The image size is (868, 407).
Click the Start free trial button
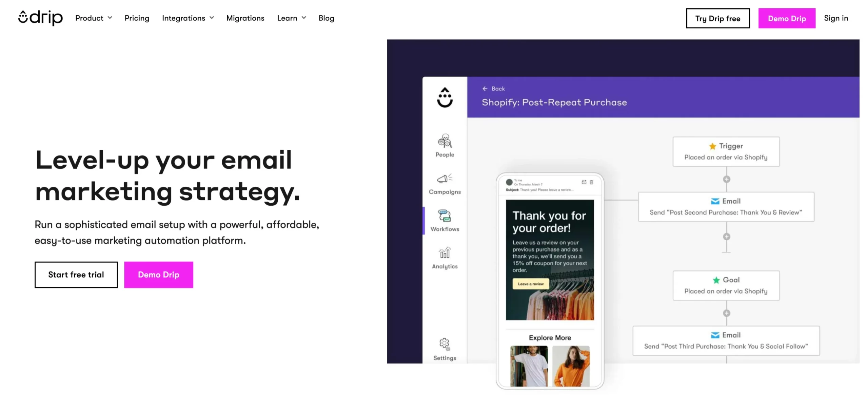click(x=76, y=275)
